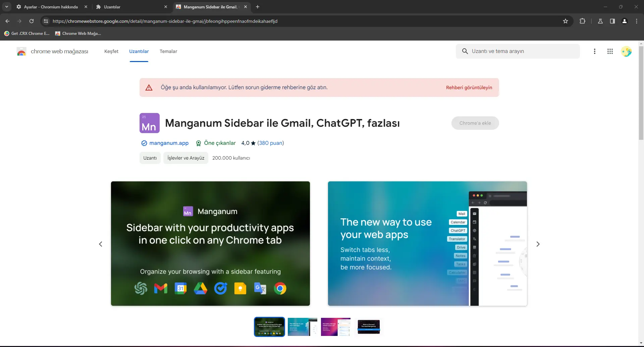Viewport: 644px width, 347px height.
Task: Open the Google apps grid
Action: 610,51
